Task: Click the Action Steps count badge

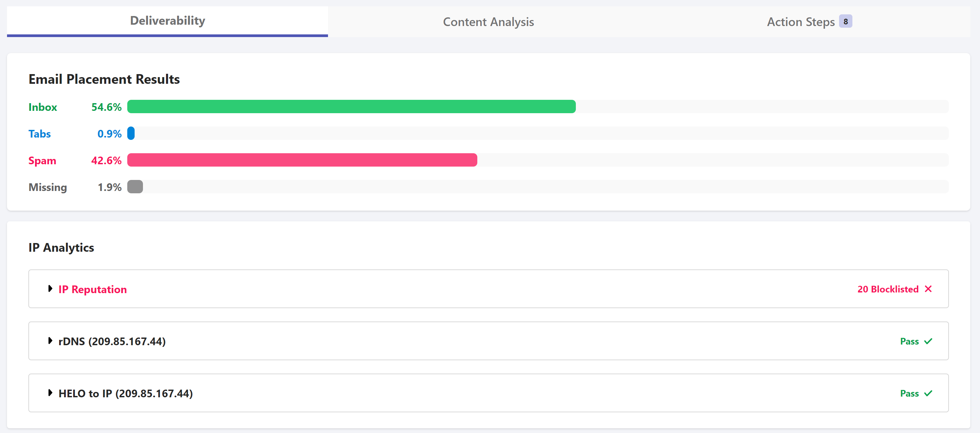Action: (845, 21)
